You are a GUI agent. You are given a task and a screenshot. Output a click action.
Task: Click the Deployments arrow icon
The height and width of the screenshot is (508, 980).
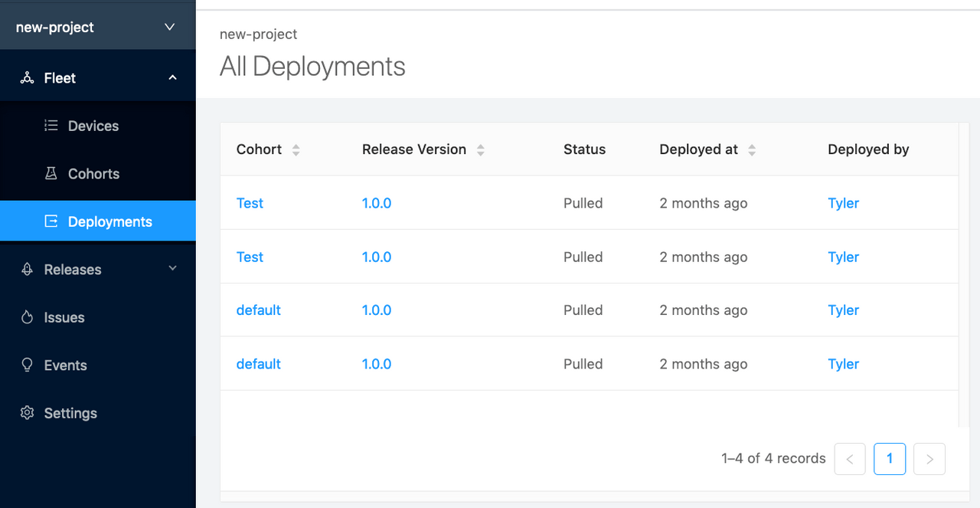[51, 221]
